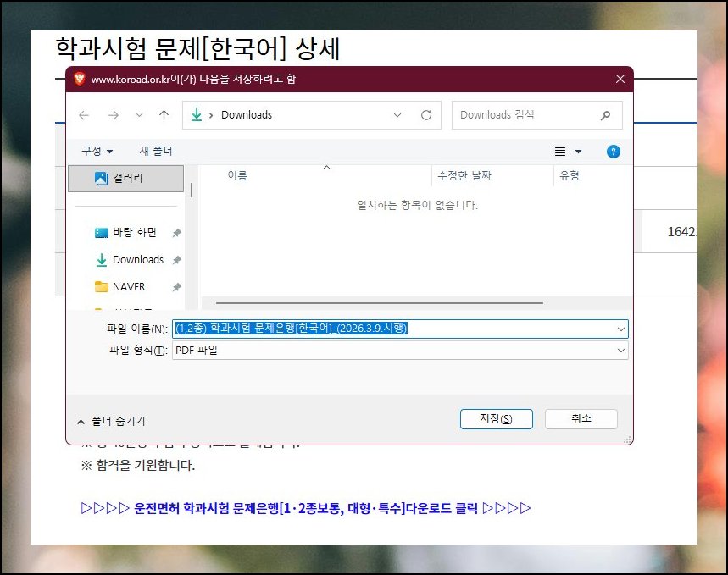Image resolution: width=728 pixels, height=575 pixels.
Task: Close the save dialog with X
Action: coord(620,79)
